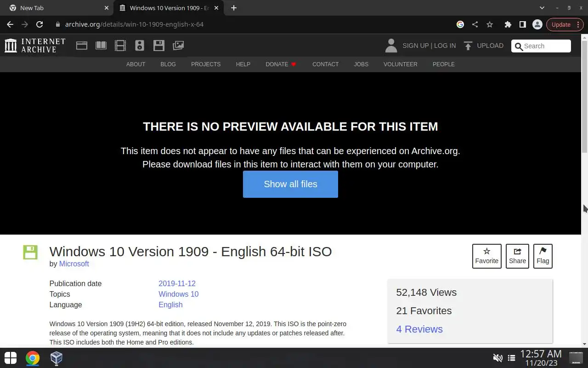Open the English language link
Image resolution: width=588 pixels, height=368 pixels.
(170, 305)
